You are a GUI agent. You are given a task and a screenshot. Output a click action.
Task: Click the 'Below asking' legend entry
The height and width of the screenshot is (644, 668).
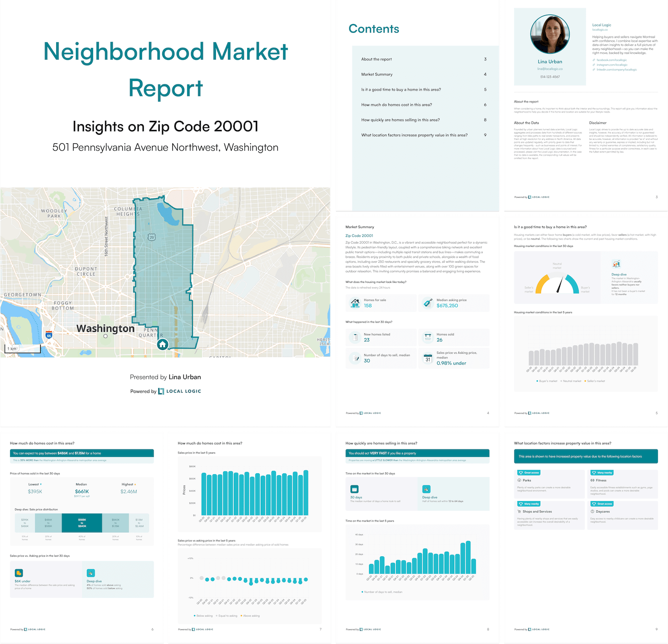(x=203, y=616)
